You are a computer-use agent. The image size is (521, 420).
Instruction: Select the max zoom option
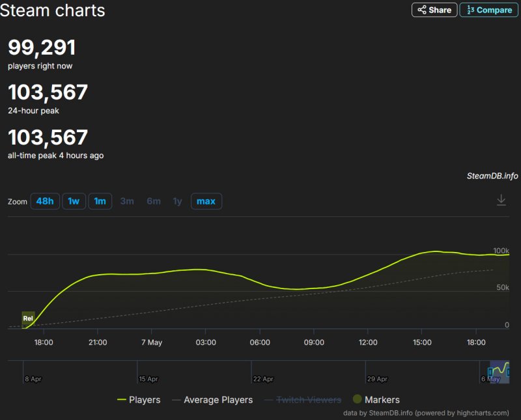206,201
